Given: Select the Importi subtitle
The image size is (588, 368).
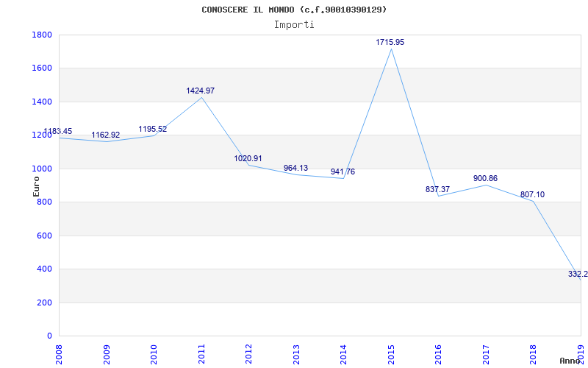Looking at the screenshot, I should (294, 25).
